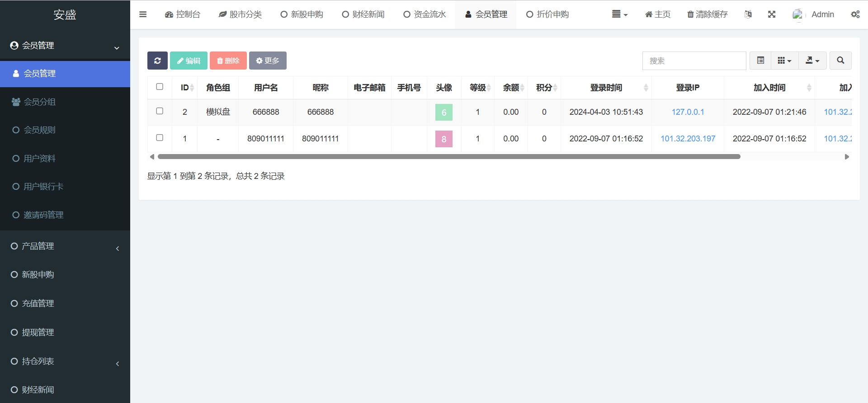Click the language translate icon
This screenshot has width=868, height=403.
click(748, 14)
